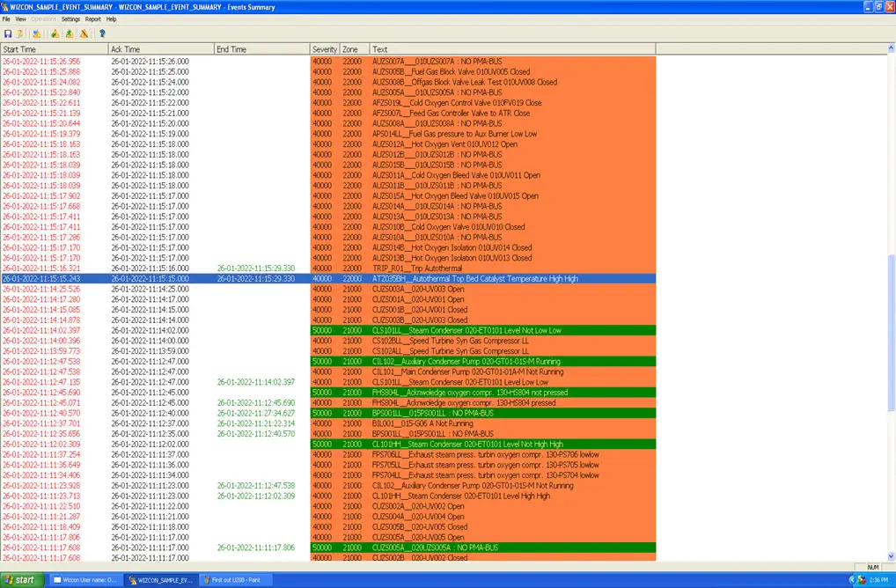Sort by the Start Time column header
This screenshot has width=896, height=588.
(53, 49)
